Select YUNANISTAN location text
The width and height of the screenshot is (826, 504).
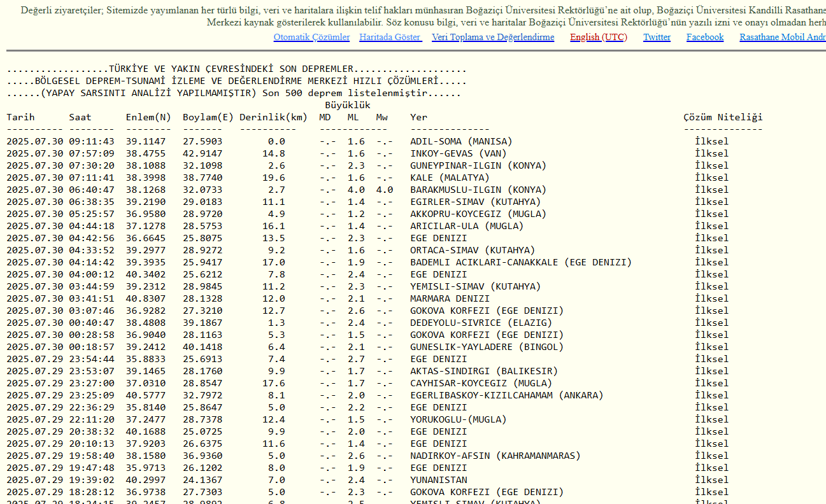pyautogui.click(x=439, y=480)
